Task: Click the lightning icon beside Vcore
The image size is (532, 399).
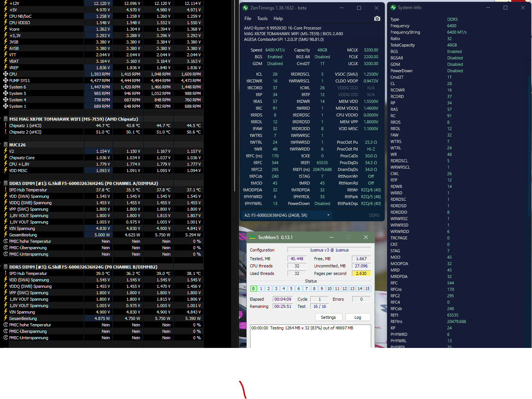Action: pos(6,29)
